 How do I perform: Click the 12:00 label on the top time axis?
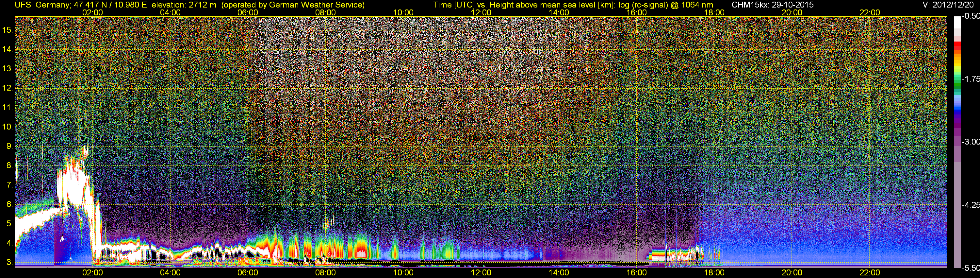tap(481, 12)
